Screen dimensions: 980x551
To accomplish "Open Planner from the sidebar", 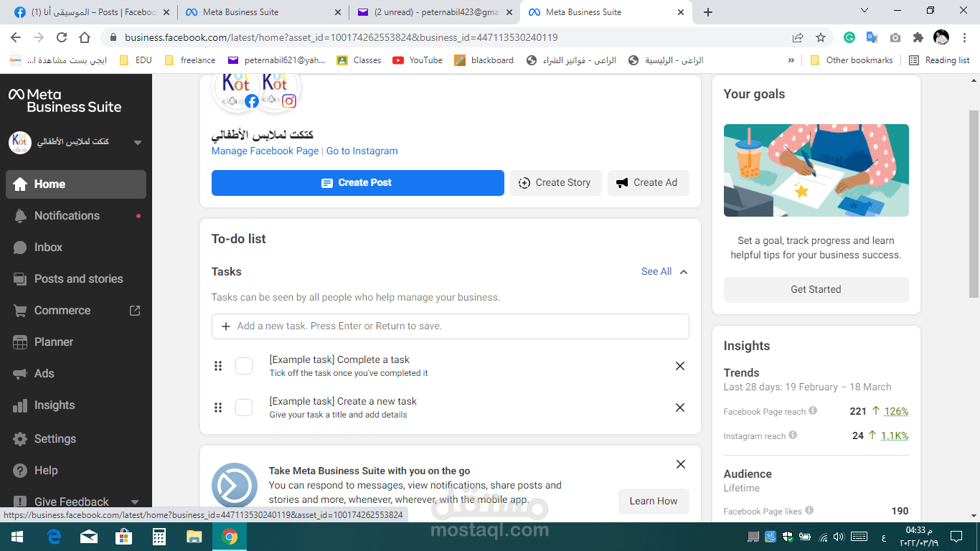I will pos(75,342).
